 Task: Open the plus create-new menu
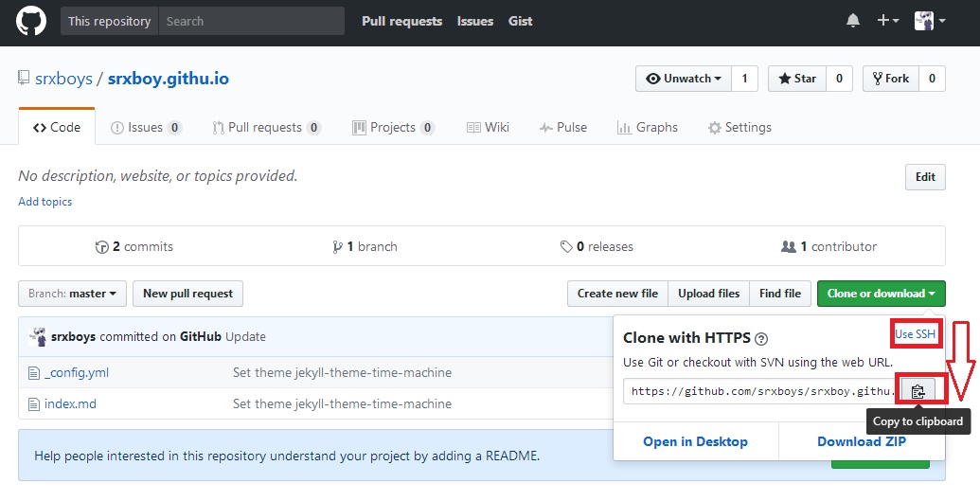[x=887, y=21]
